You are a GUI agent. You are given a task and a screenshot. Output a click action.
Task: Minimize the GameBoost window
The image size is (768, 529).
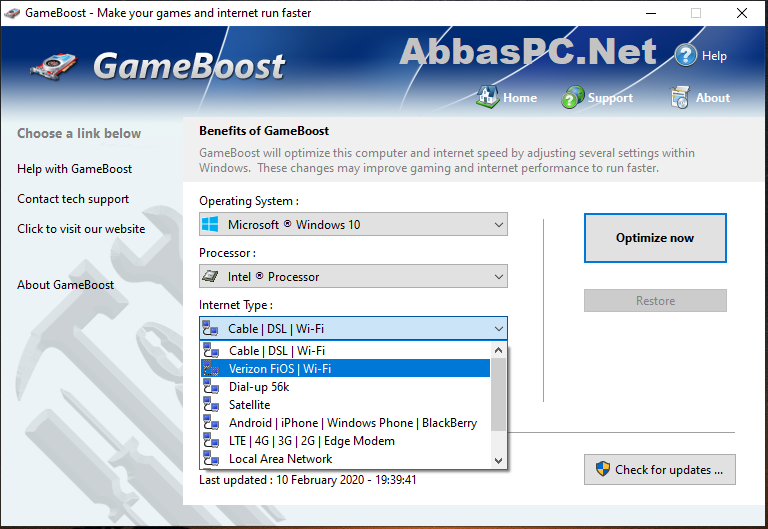tap(651, 13)
